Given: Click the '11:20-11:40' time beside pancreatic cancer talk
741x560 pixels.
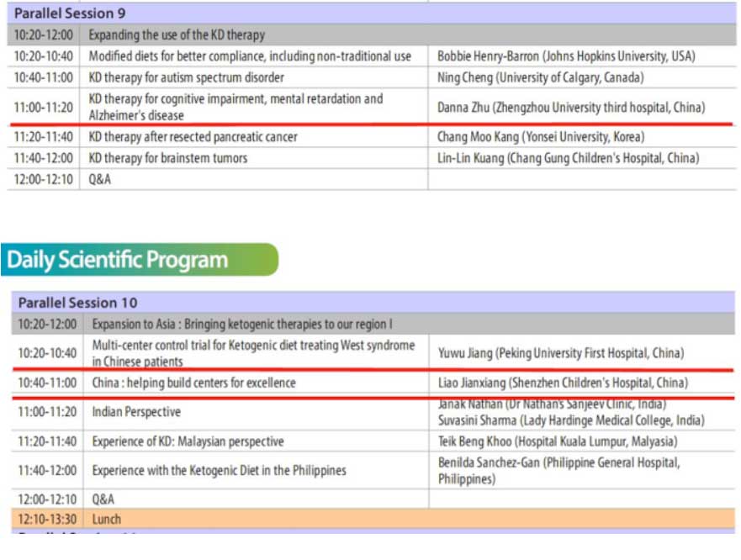Looking at the screenshot, I should click(x=44, y=137).
